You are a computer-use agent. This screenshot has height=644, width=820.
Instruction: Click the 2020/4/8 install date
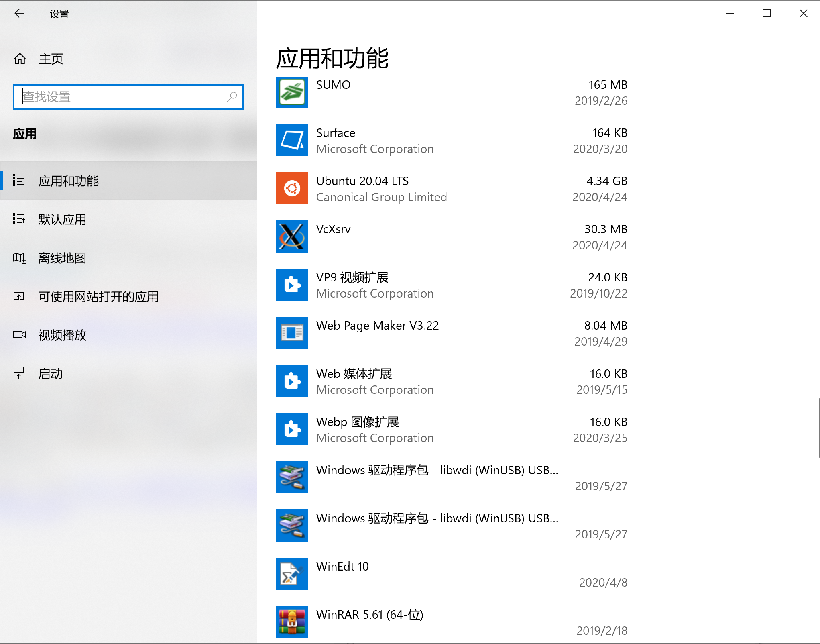click(603, 583)
